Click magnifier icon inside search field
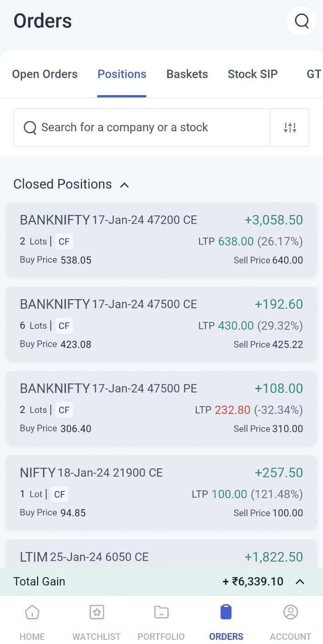This screenshot has height=644, width=323. coord(30,128)
